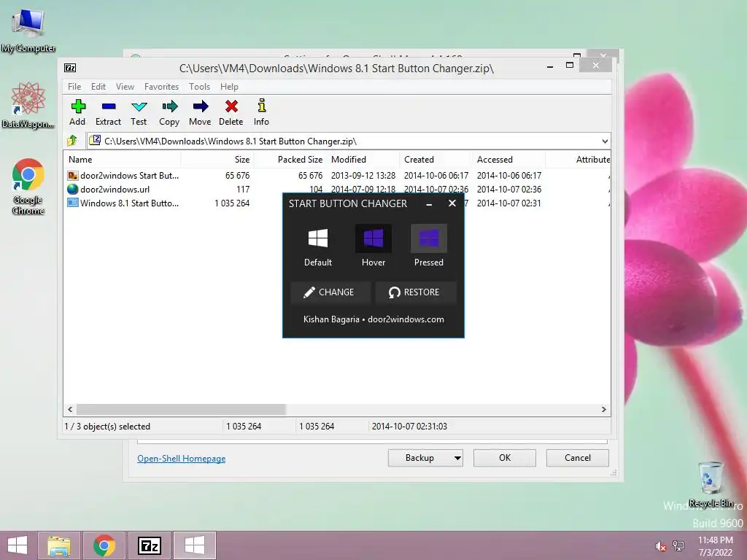747x560 pixels.
Task: Click modified date 2013-09-12 13:28
Action: click(x=363, y=176)
